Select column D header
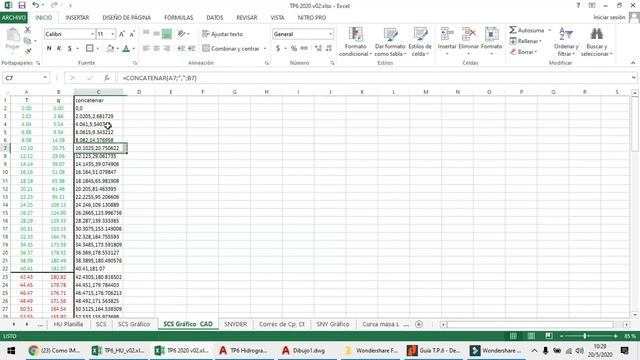This screenshot has width=640, height=360. (139, 92)
